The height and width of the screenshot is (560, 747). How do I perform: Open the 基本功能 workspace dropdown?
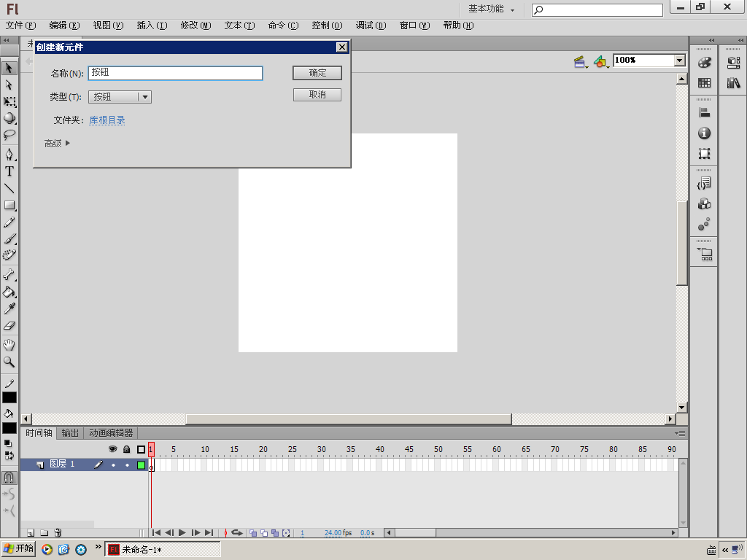point(492,9)
